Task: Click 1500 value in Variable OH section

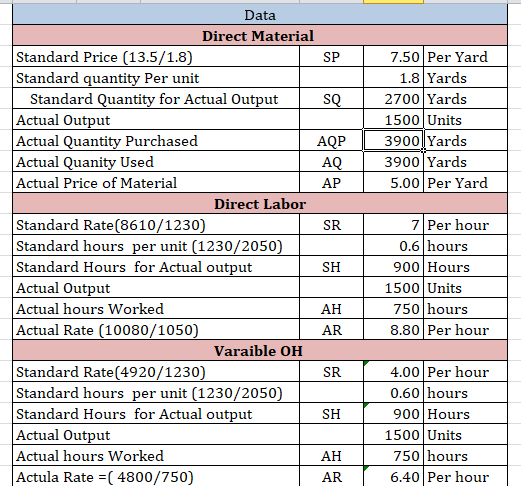Action: pos(393,435)
